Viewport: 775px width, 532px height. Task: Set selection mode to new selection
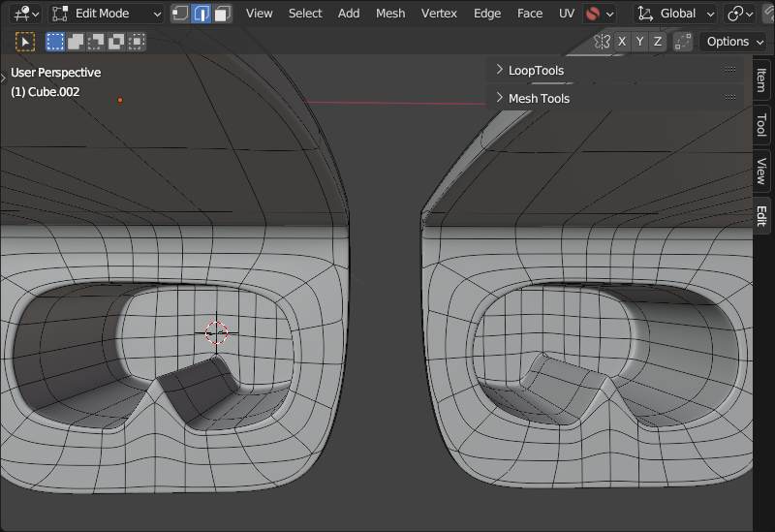point(55,42)
